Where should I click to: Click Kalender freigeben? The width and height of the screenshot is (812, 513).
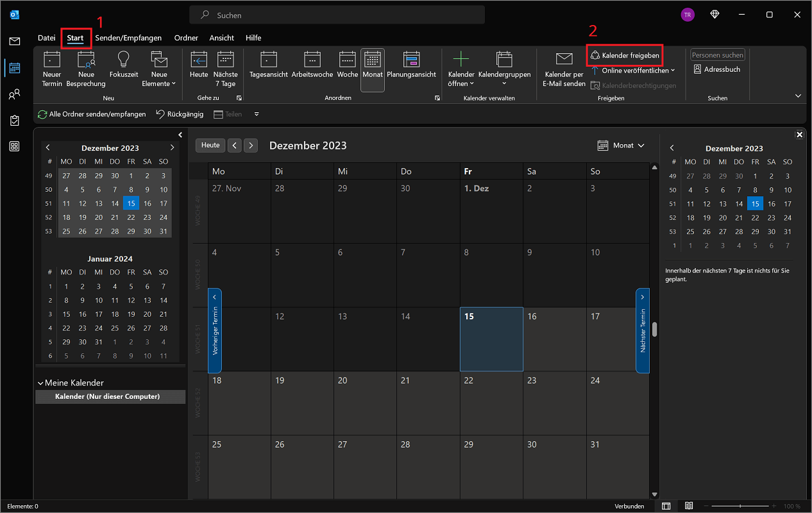click(625, 56)
